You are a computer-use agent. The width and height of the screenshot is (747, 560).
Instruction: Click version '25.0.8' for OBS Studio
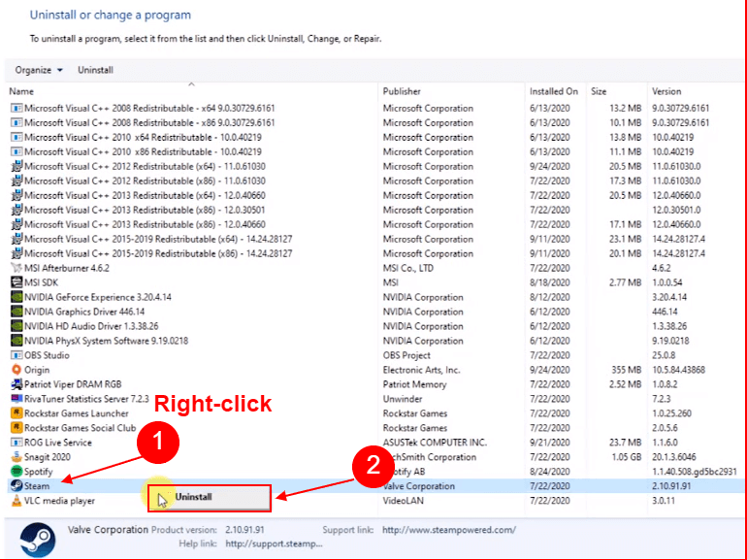(664, 355)
